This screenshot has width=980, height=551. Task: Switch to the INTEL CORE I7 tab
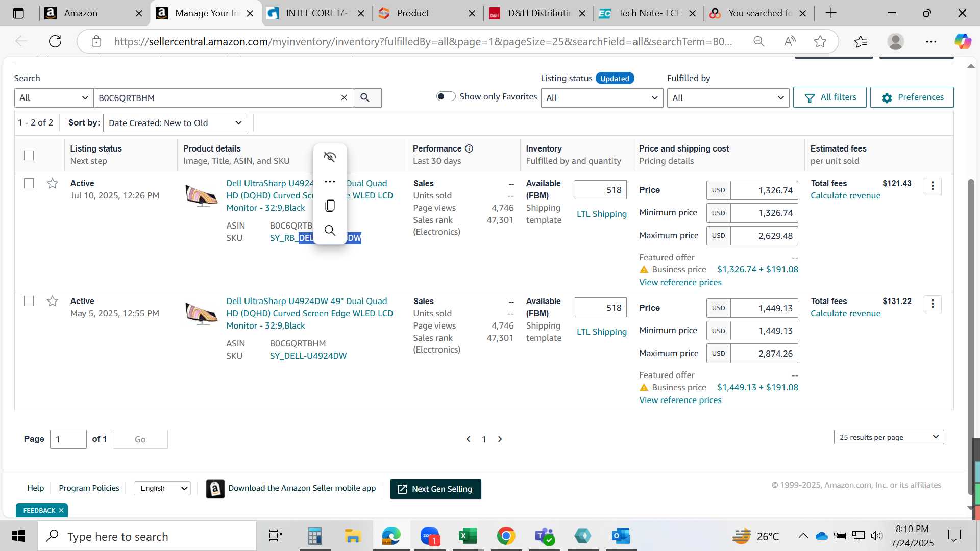pyautogui.click(x=315, y=13)
